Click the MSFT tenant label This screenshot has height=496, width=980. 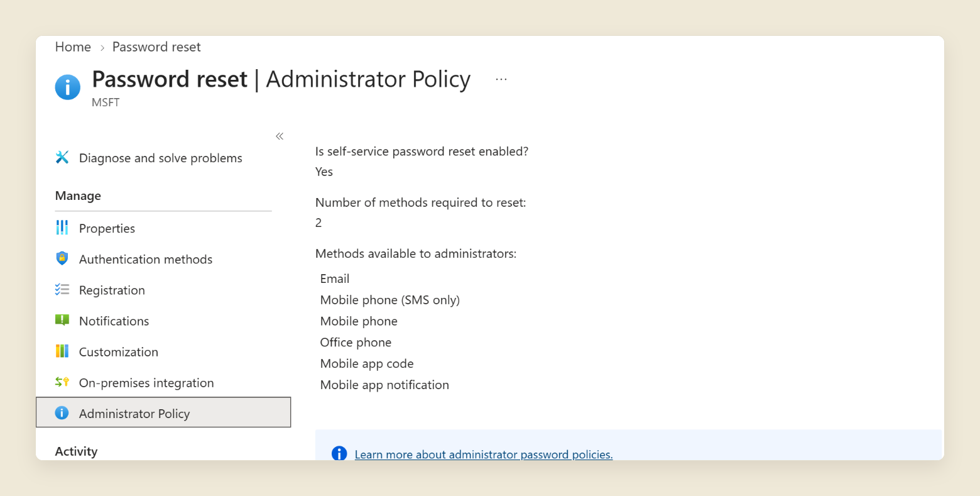click(106, 102)
